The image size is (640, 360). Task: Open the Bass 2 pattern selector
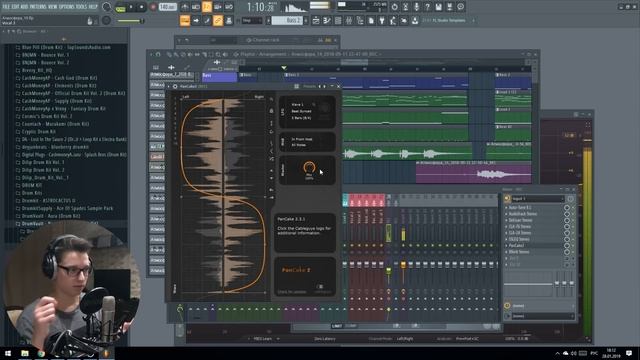(x=287, y=20)
